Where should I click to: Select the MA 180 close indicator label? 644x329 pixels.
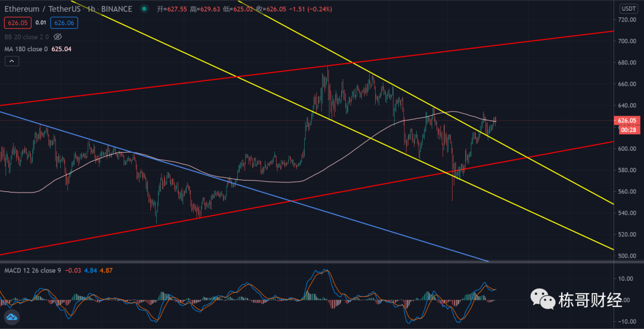tap(25, 49)
